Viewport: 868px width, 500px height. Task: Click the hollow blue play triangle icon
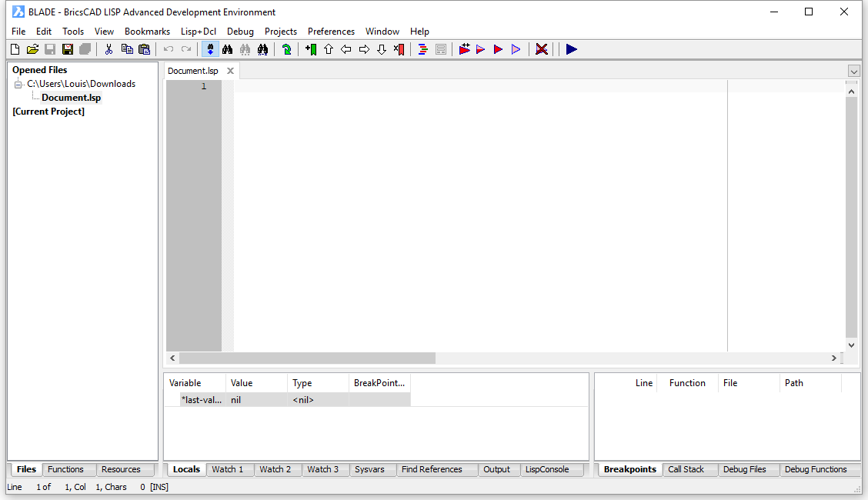[516, 50]
